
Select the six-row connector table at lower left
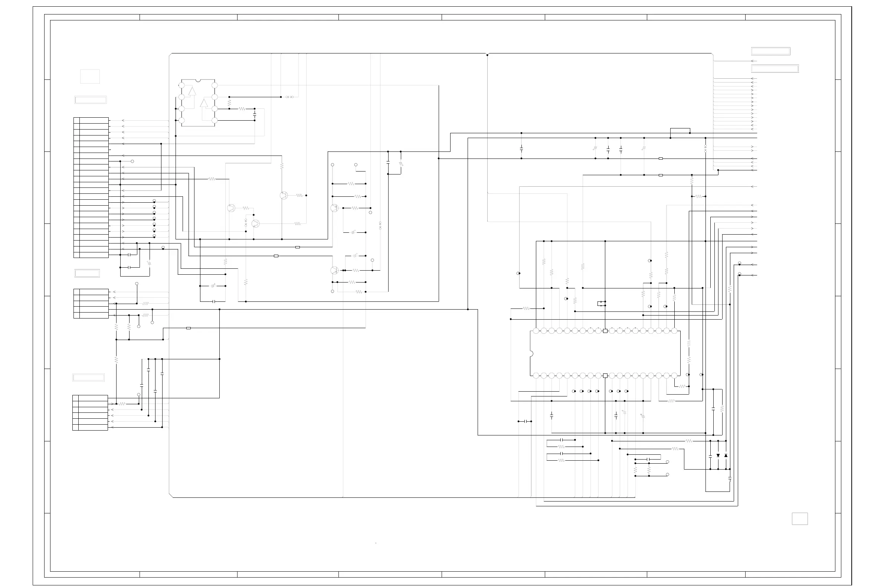click(x=90, y=412)
